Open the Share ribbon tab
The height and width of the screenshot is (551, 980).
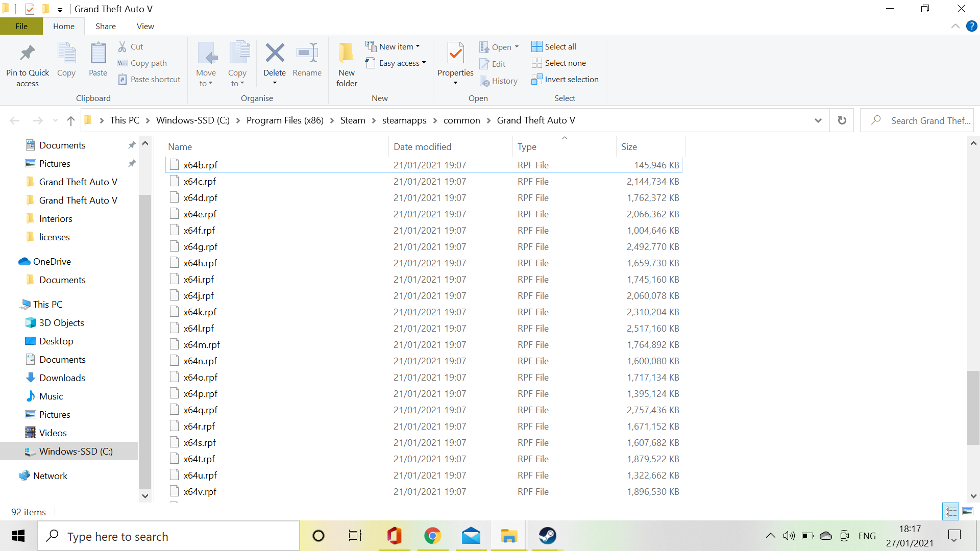point(105,26)
